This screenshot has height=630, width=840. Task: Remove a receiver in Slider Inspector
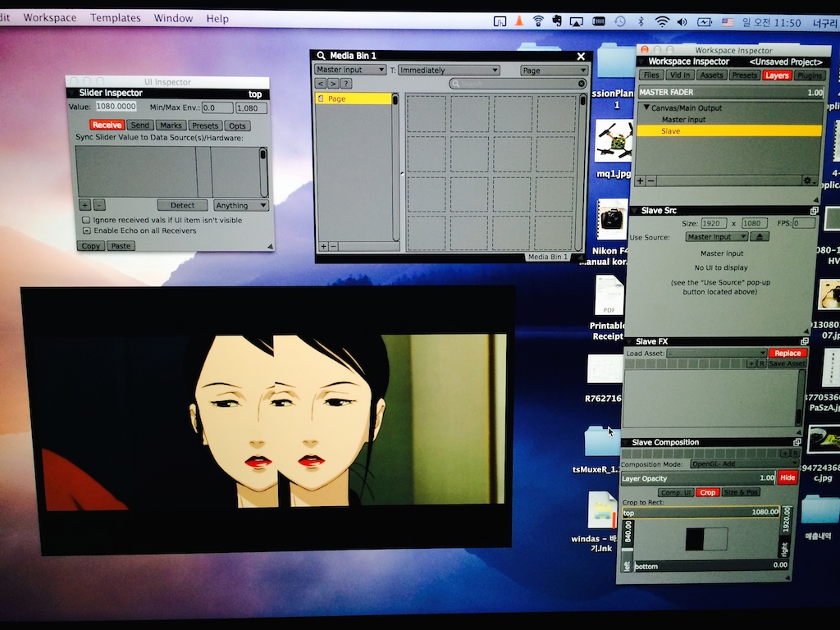pos(99,204)
